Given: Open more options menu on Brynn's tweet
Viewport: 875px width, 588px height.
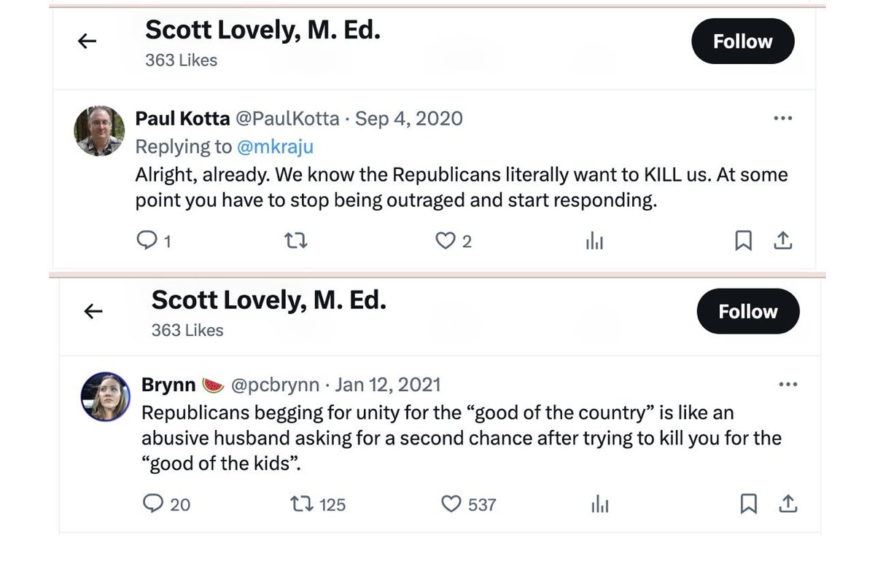Looking at the screenshot, I should pos(788,384).
